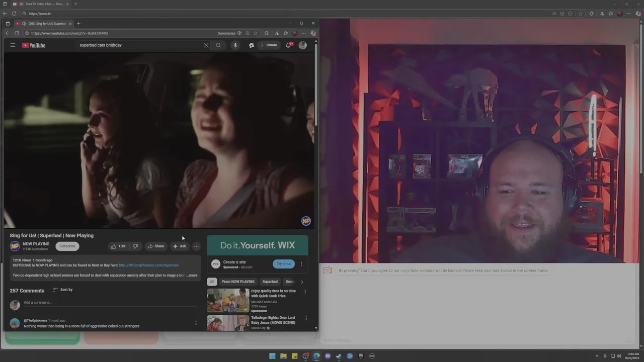Dislike the Sing for Us video
Screen dimensions: 644x362
pos(135,246)
